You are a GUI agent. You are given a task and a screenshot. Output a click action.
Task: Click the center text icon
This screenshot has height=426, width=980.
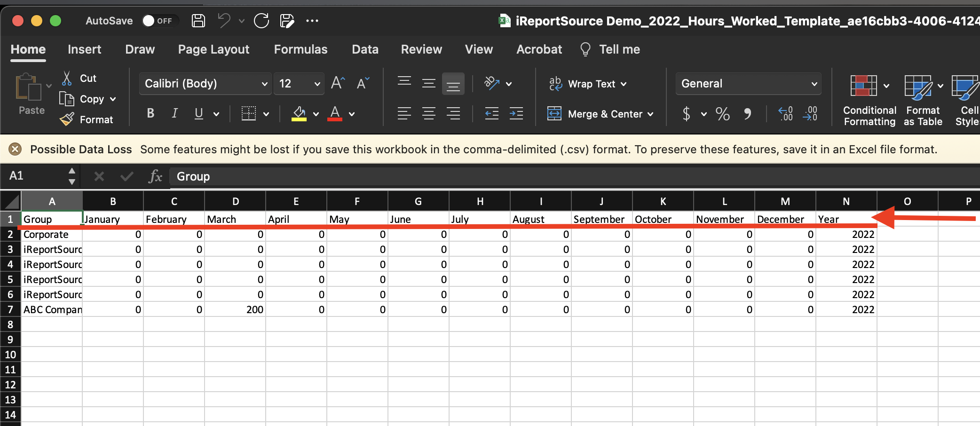(429, 113)
